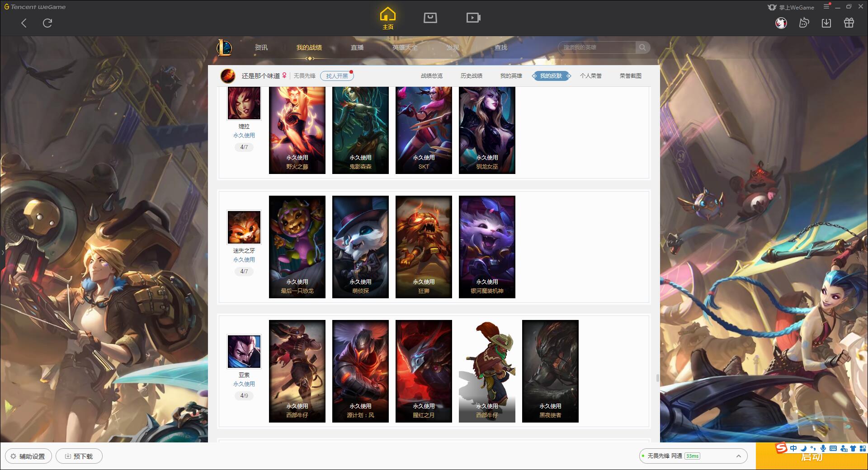Open the hamburger main menu icon
Screen dimensions: 868x470
click(x=826, y=7)
